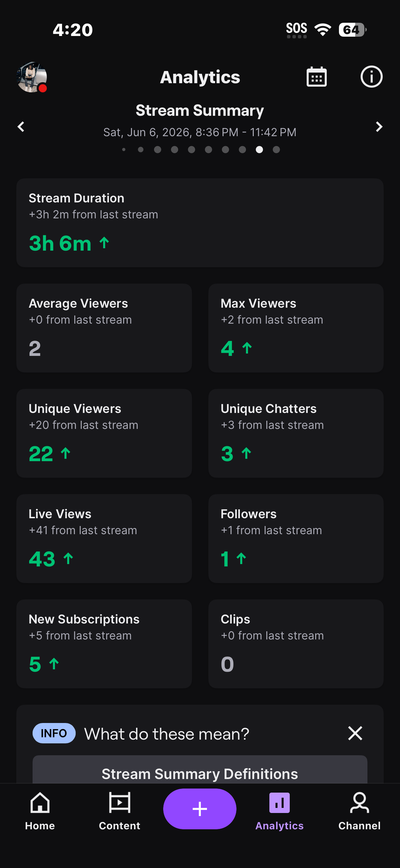Switch to the Content tab
Image resolution: width=400 pixels, height=868 pixels.
[119, 811]
